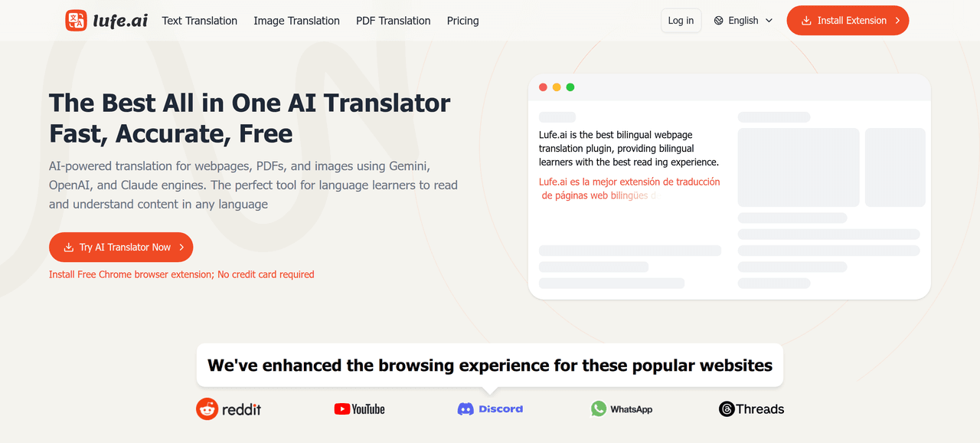Click the headline The Best All in One AI Translator
Image resolution: width=980 pixels, height=443 pixels.
coord(250,103)
